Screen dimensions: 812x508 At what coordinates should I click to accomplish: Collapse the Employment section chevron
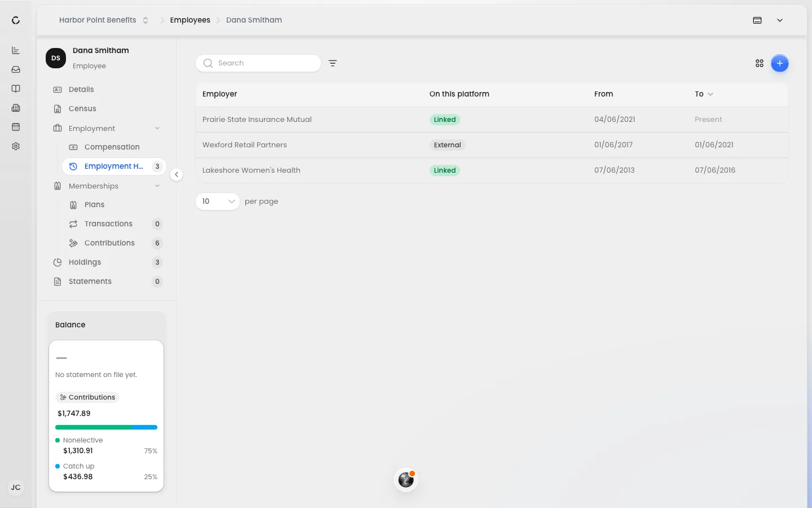pyautogui.click(x=157, y=128)
